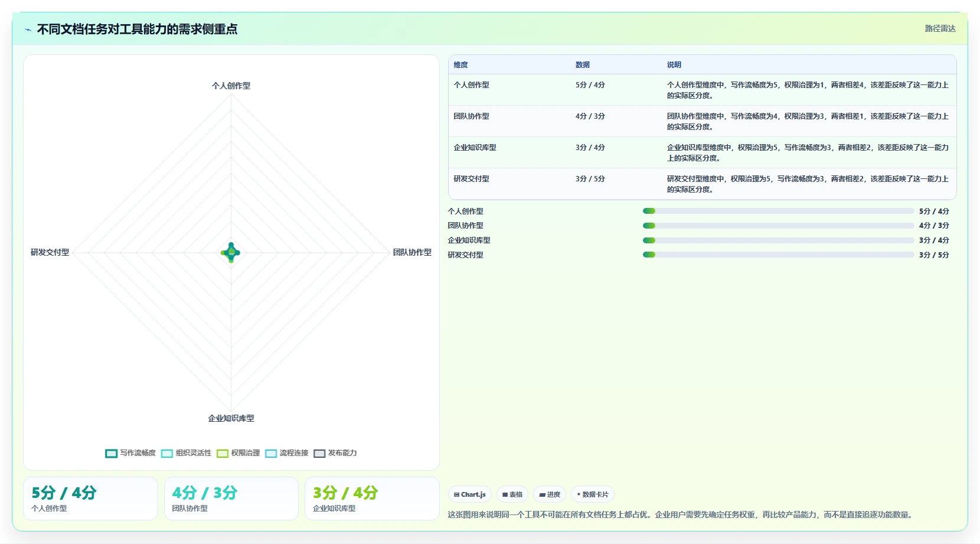Image resolution: width=980 pixels, height=544 pixels.
Task: Click the title 不同文档任务对工具能力的需求侧重点
Action: (137, 29)
